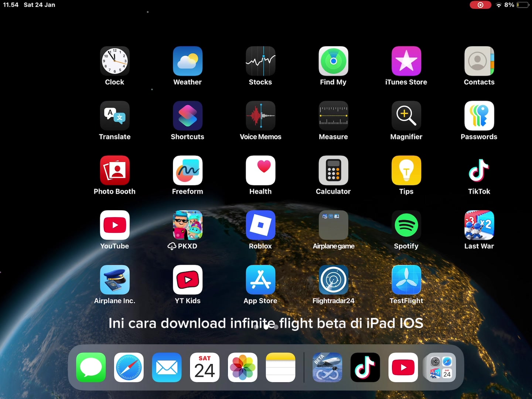The image size is (532, 399).
Task: Open the Mail app in the dock
Action: (x=167, y=367)
